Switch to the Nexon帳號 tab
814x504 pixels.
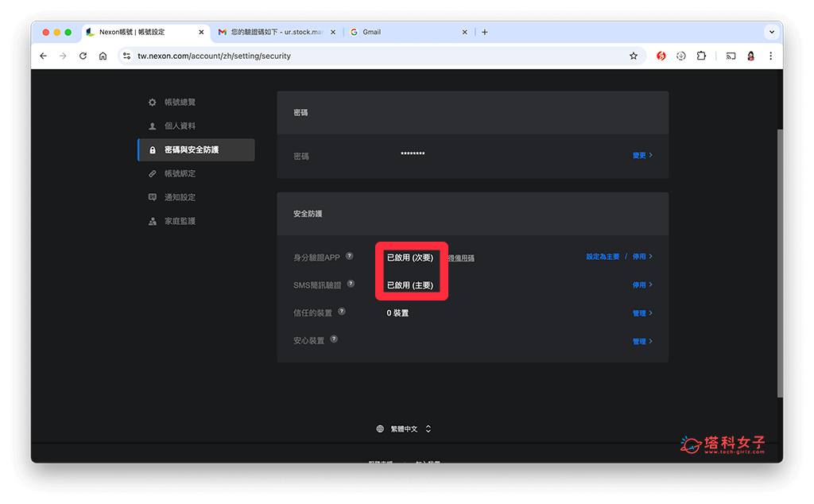tap(146, 32)
